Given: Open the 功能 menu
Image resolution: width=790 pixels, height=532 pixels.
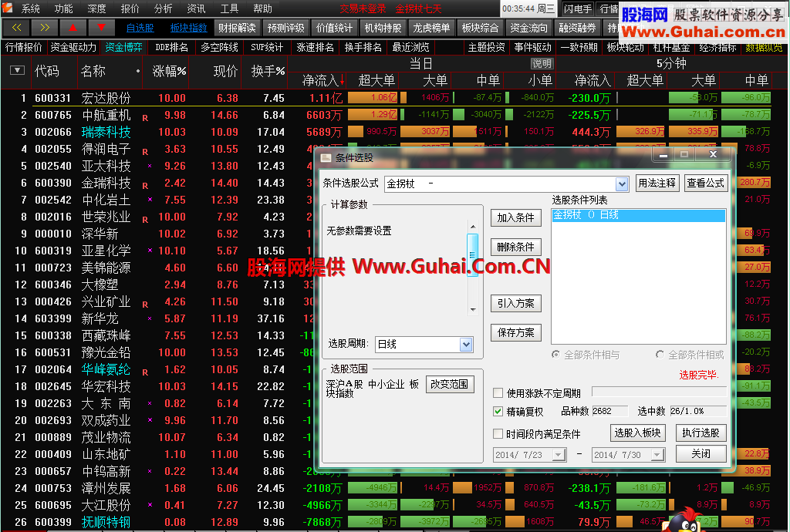Looking at the screenshot, I should click(x=63, y=8).
